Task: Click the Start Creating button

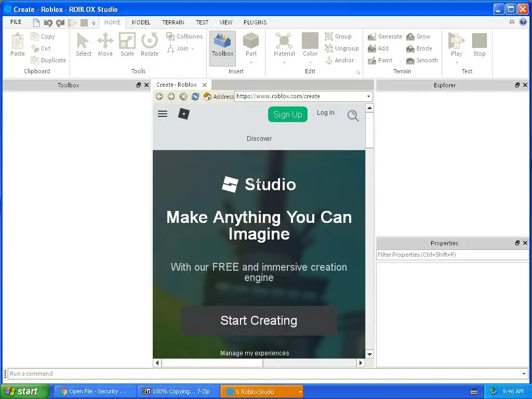Action: (259, 321)
